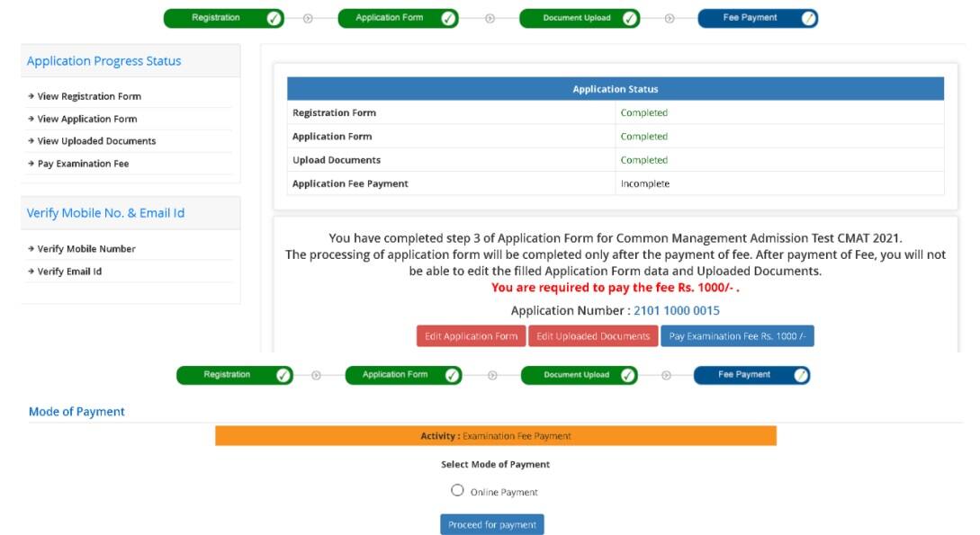
Task: Open the bottom Document Upload step tab
Action: [x=580, y=375]
